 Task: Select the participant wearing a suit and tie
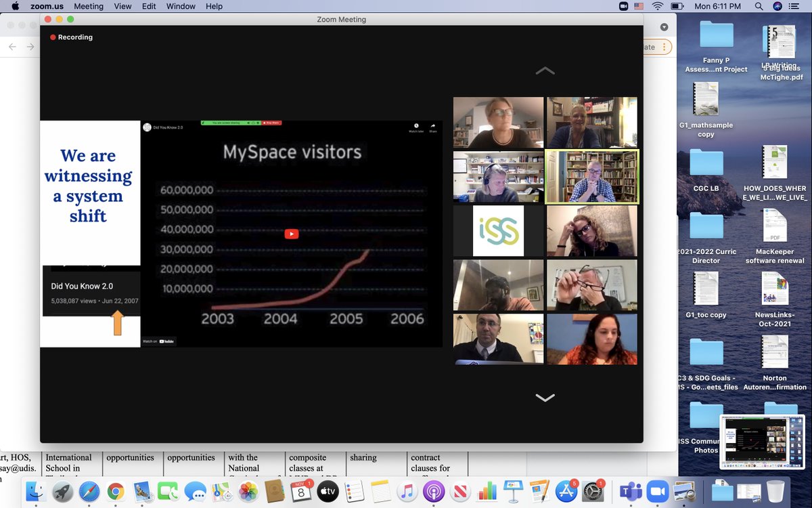click(x=498, y=339)
